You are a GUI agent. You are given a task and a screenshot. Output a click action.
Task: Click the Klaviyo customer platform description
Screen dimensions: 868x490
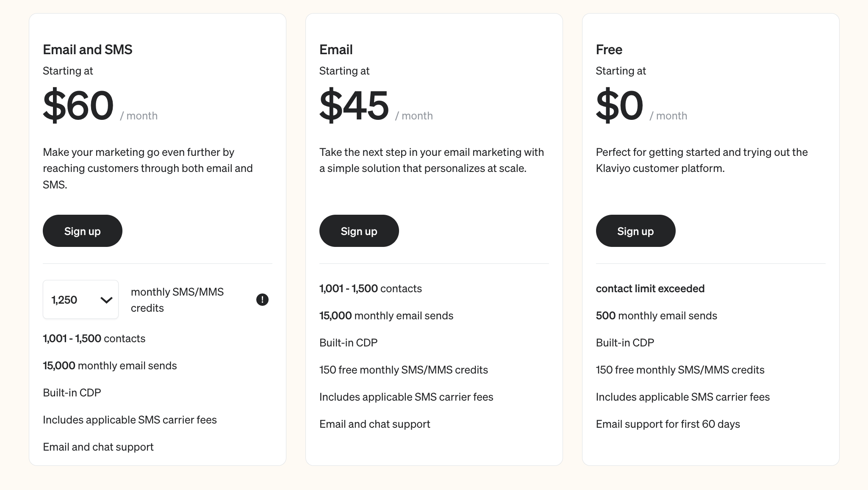click(x=702, y=160)
